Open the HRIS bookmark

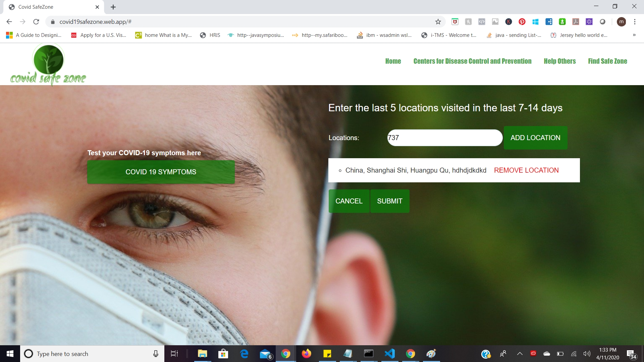click(210, 35)
